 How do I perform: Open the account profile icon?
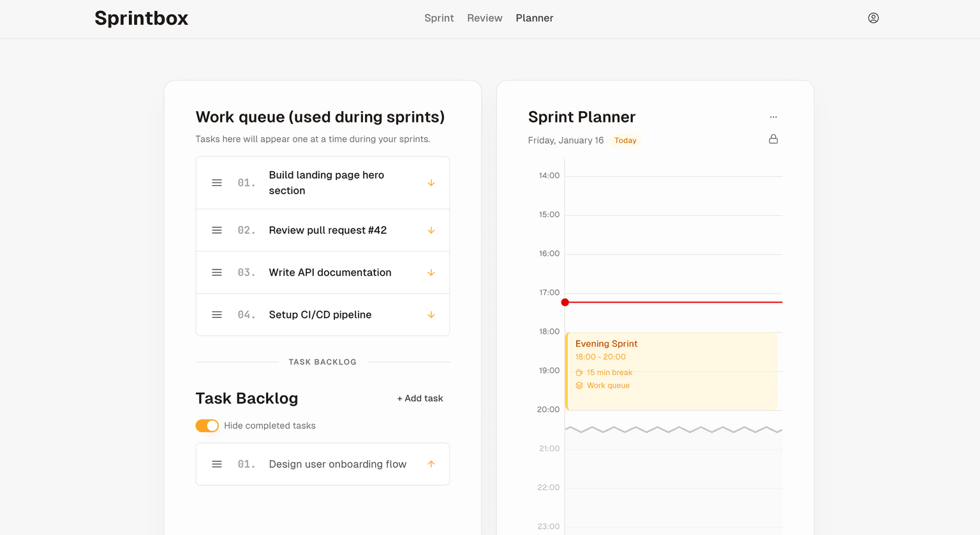[x=873, y=18]
